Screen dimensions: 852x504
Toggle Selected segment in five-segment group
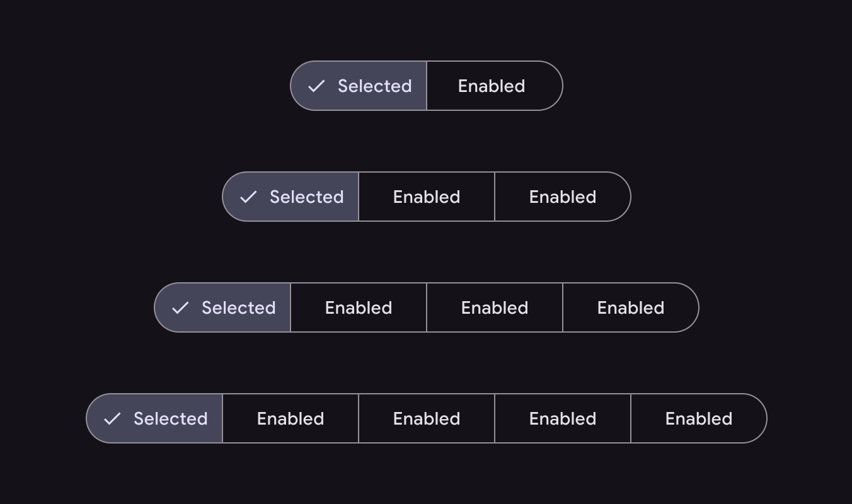click(155, 418)
